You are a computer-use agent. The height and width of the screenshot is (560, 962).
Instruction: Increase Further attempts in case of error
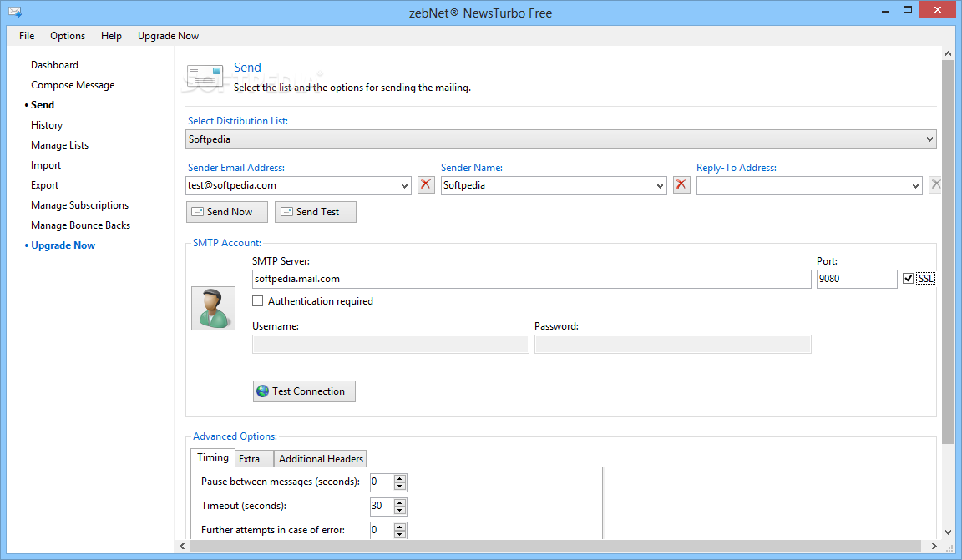point(399,527)
